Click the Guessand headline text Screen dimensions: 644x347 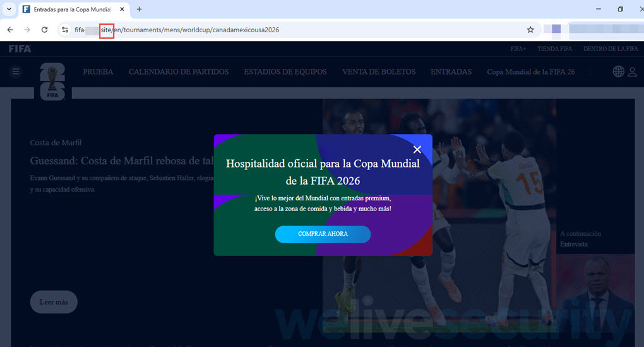coord(122,161)
